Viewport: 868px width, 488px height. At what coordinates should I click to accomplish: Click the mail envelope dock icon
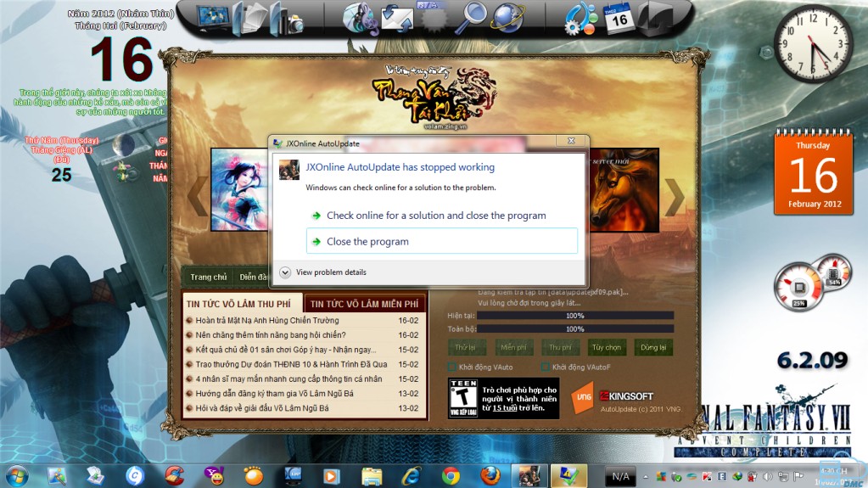click(397, 16)
